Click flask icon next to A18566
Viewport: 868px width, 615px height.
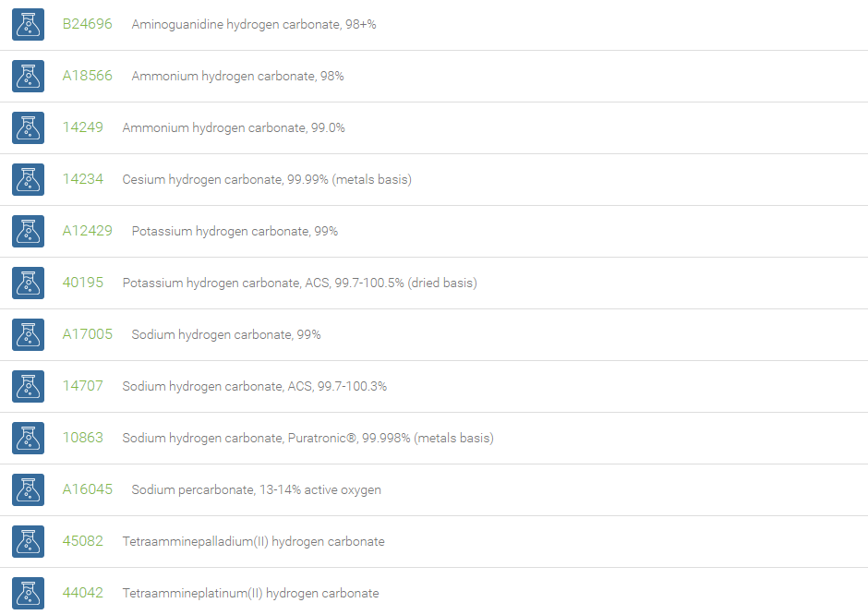[x=29, y=76]
